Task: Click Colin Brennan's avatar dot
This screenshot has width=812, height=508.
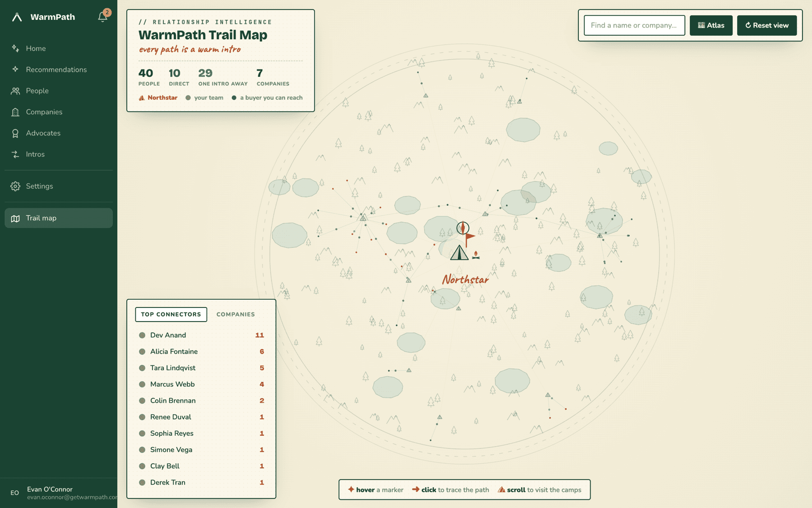Action: coord(142,401)
